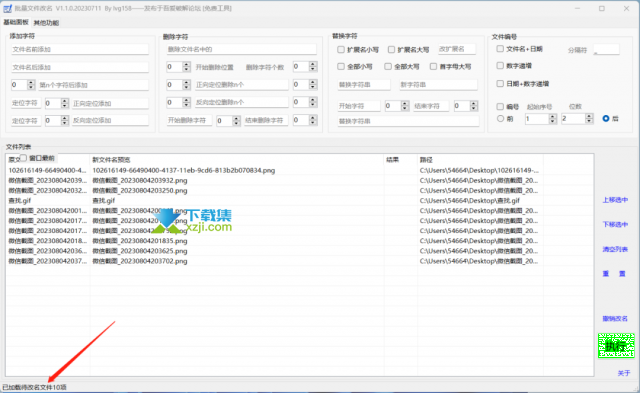Click the 反向定位删除n个 text field

coord(241,102)
